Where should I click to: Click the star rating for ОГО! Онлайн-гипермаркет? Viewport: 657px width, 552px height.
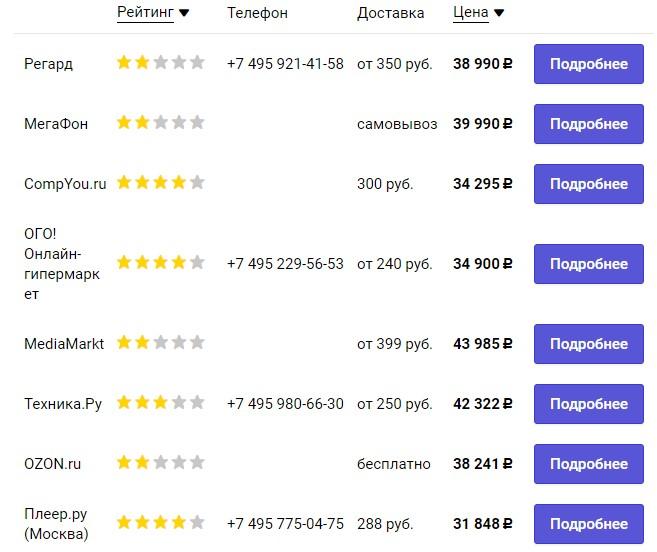pyautogui.click(x=160, y=263)
